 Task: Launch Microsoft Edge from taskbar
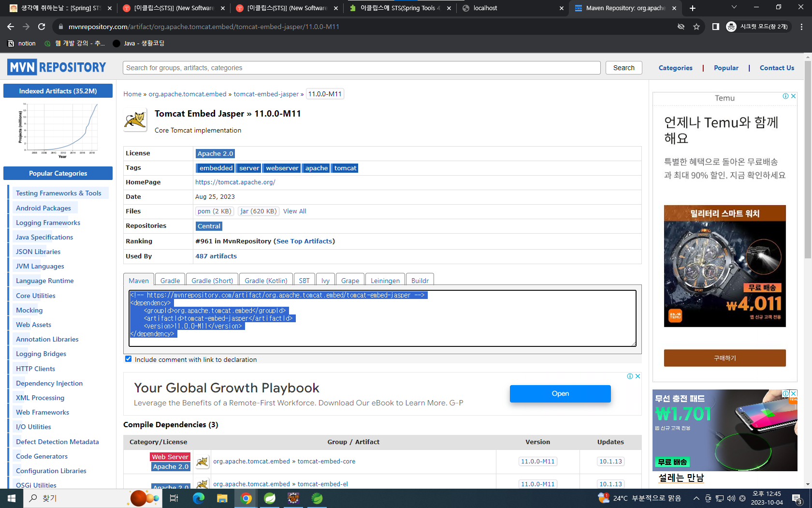point(198,498)
